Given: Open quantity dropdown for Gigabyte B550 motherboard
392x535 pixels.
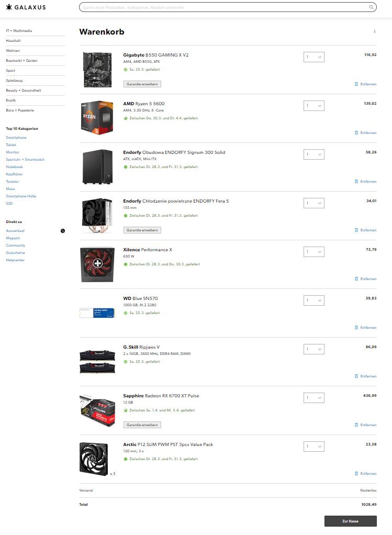Looking at the screenshot, I should 314,57.
